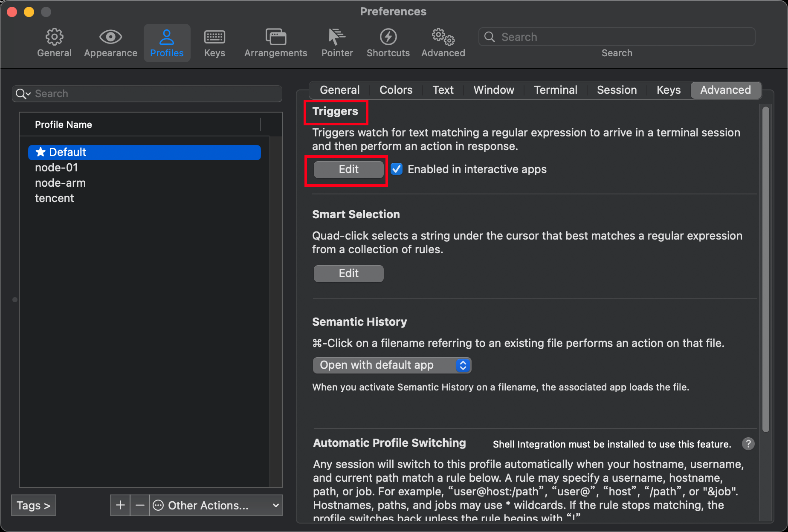The width and height of the screenshot is (788, 532).
Task: Open the Semantic History app dropdown
Action: (391, 365)
